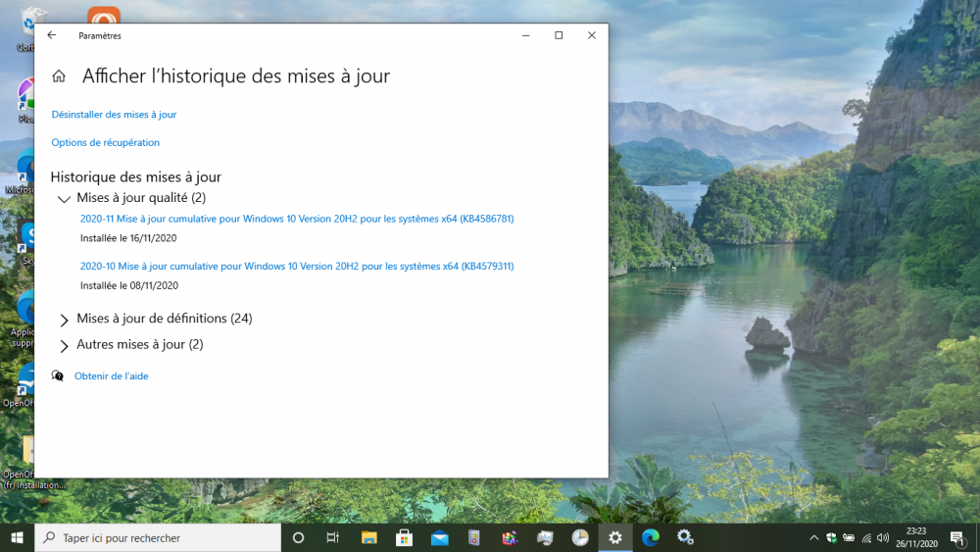Click Désinstaller des mises à jour link
The width and height of the screenshot is (980, 552).
(x=114, y=115)
